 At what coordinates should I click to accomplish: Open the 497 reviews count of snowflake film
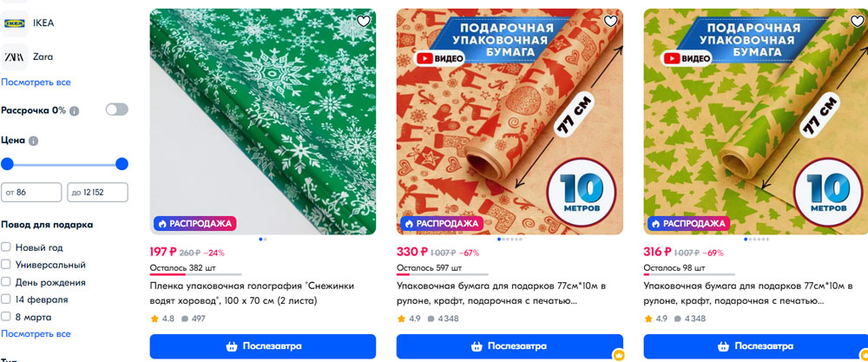194,319
